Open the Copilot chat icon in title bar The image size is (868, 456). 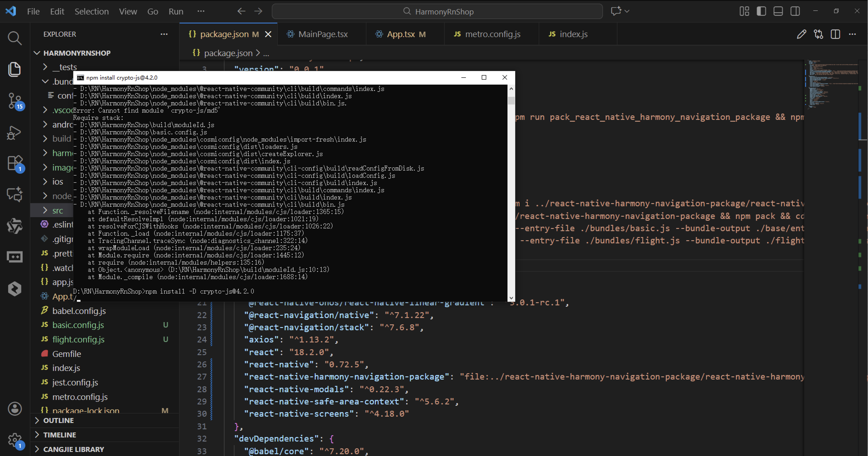click(x=616, y=11)
